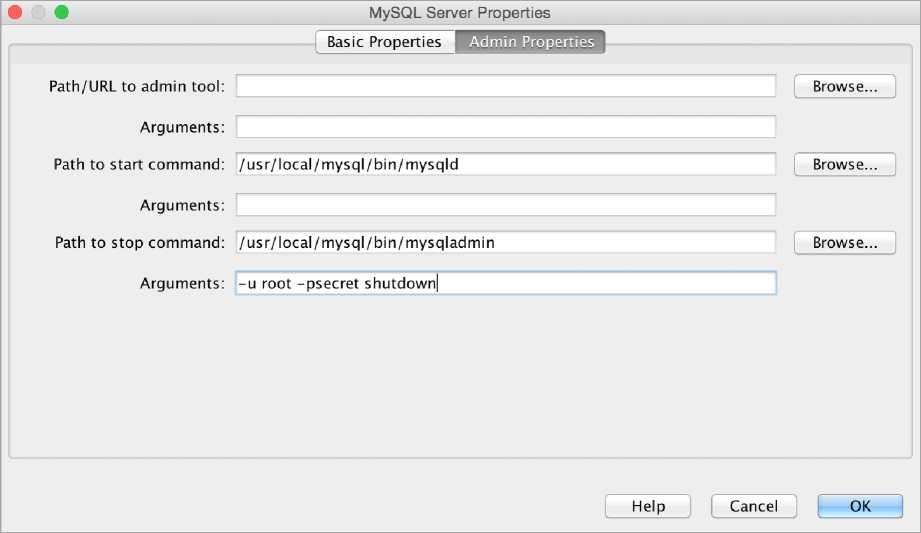
Task: Zoom the window with the green button
Action: coord(61,13)
